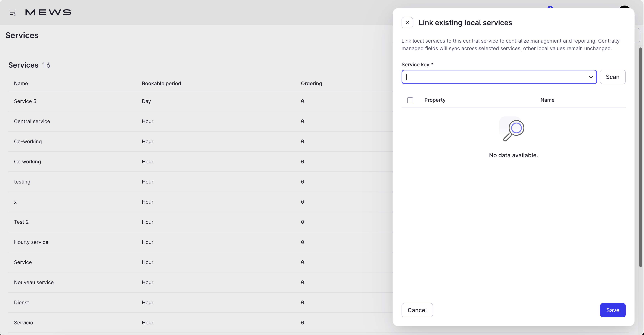
Task: Click the Cancel button
Action: coord(417,310)
